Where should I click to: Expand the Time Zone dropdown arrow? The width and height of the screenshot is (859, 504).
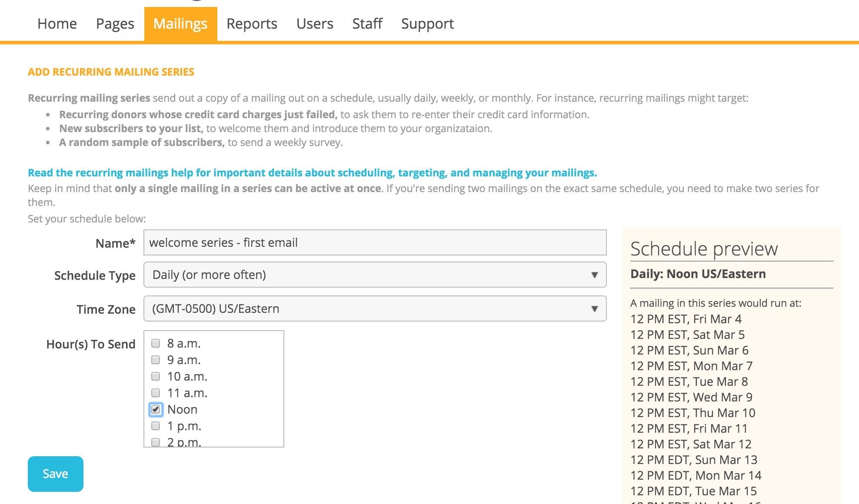[x=594, y=308]
